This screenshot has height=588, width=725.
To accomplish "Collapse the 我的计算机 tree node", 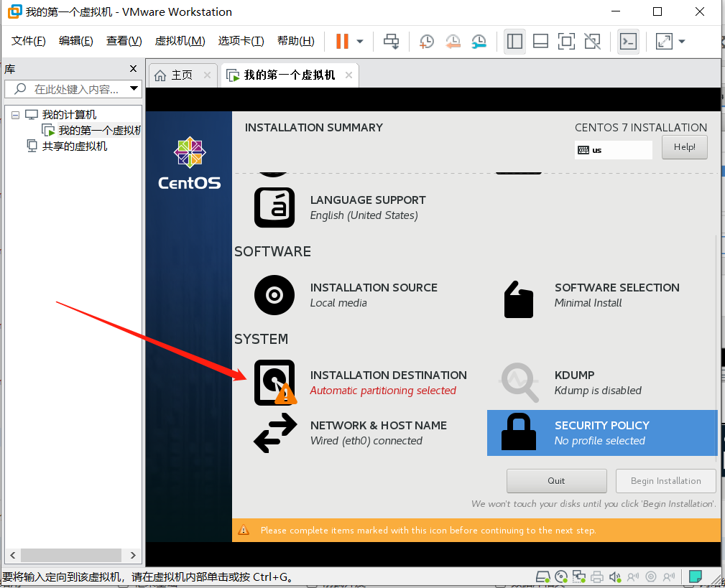I will click(15, 115).
